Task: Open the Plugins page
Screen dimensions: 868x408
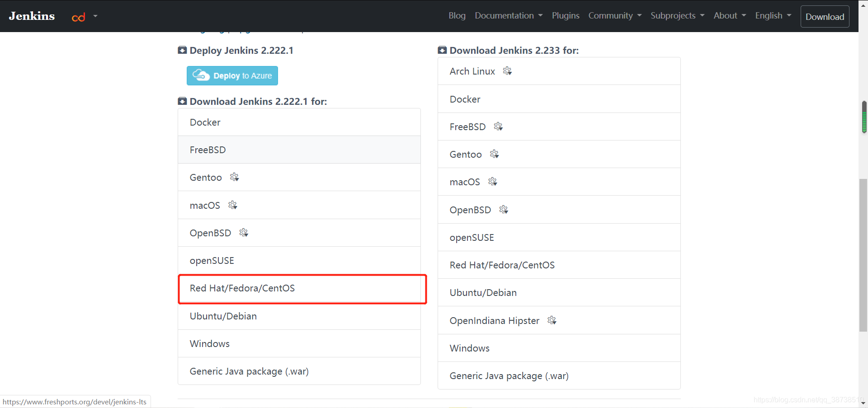Action: [565, 16]
